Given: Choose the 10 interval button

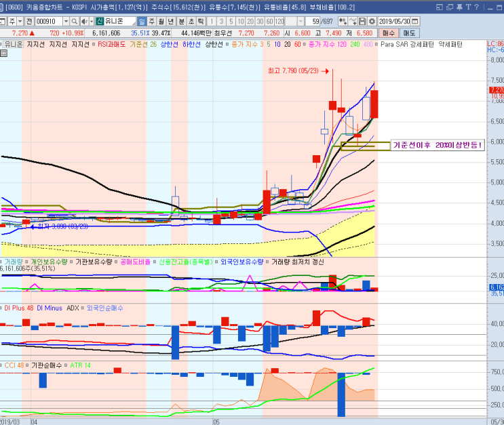Looking at the screenshot, I should (x=240, y=22).
